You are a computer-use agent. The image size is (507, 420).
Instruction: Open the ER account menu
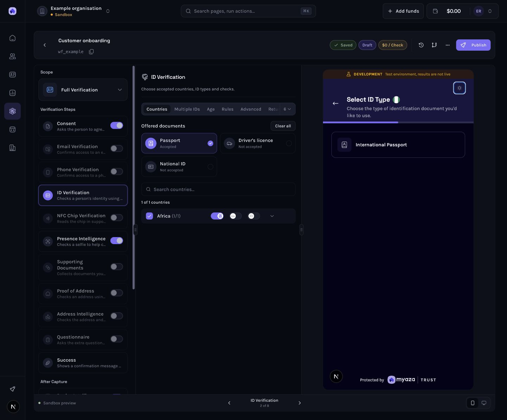pos(483,11)
